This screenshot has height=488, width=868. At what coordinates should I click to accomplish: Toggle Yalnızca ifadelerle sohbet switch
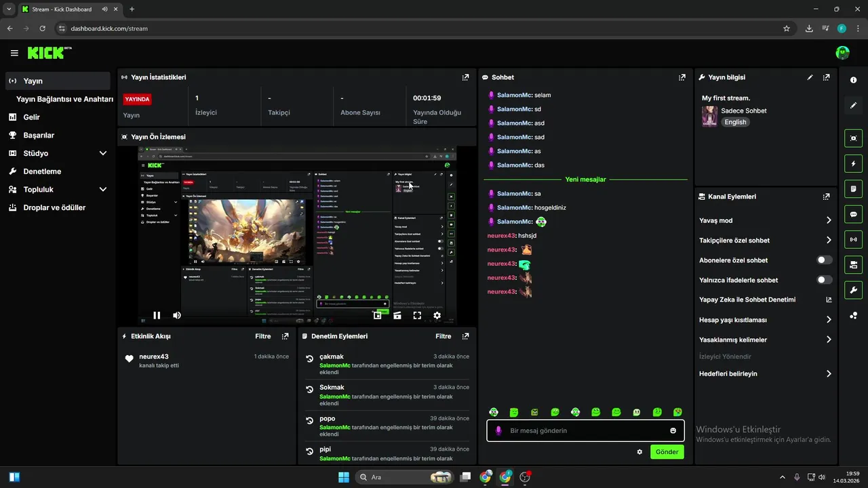825,280
